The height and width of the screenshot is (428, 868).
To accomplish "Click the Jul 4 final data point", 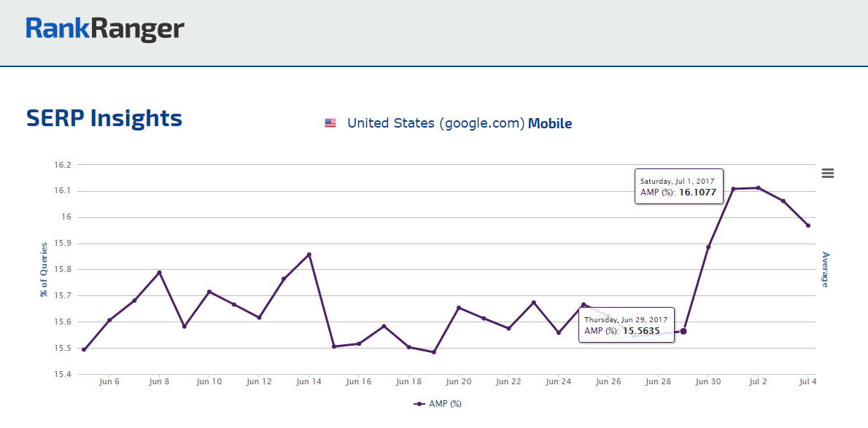I will (808, 225).
